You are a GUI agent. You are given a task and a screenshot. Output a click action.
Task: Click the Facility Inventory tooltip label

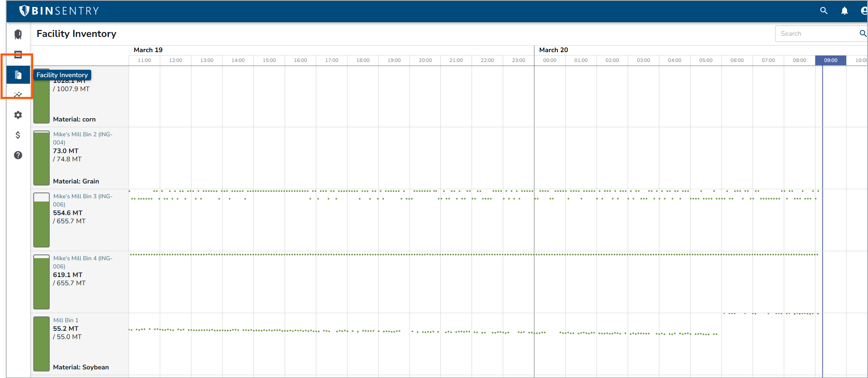[x=62, y=75]
